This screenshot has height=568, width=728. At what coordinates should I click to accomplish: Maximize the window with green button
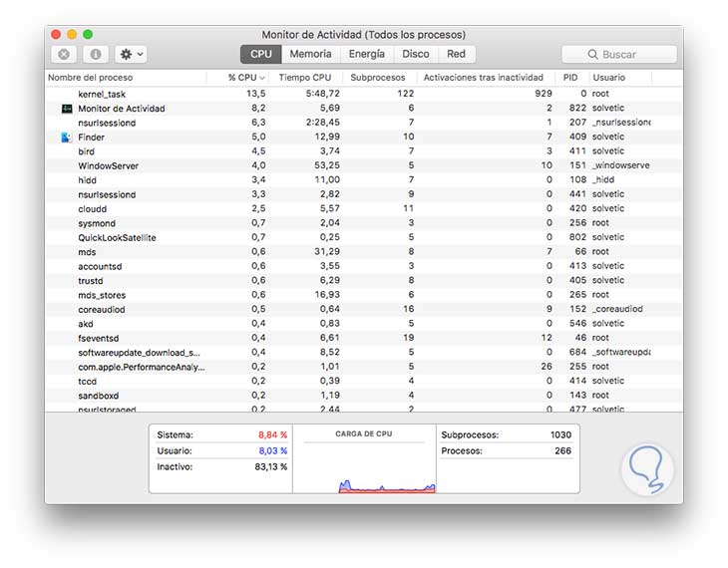(x=88, y=34)
